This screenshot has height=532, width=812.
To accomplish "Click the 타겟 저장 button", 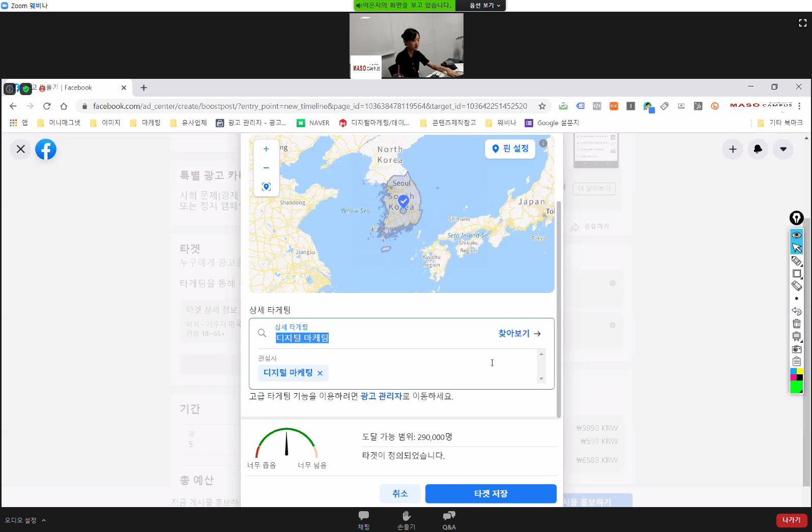I will (x=490, y=494).
